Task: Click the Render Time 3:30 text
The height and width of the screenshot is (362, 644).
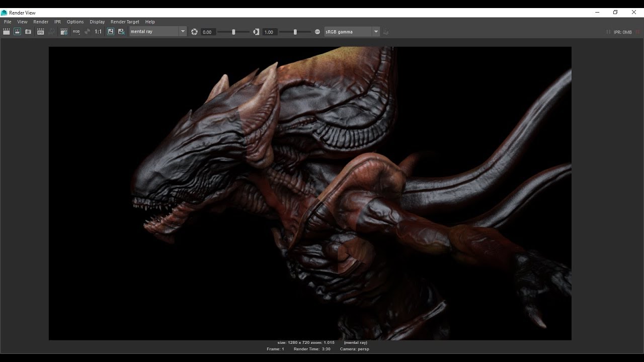Action: (x=312, y=349)
